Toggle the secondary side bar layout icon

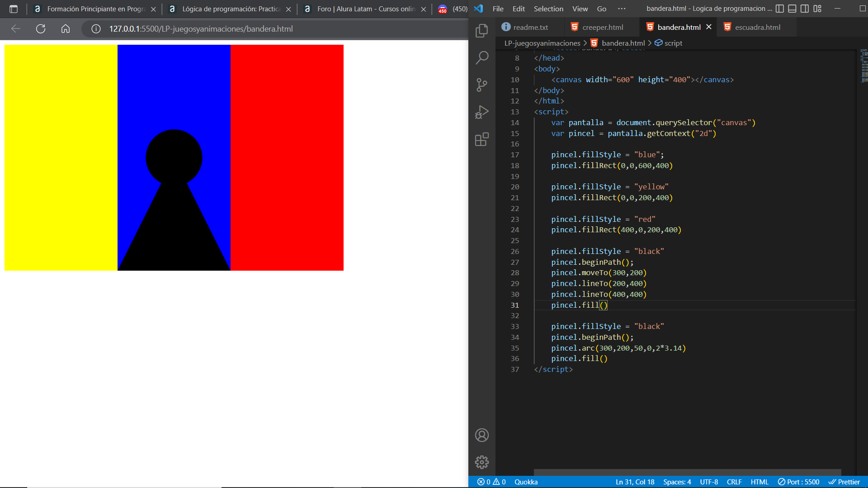pyautogui.click(x=805, y=9)
